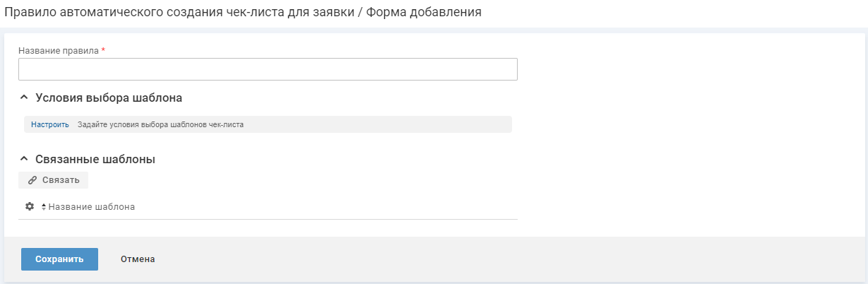
Task: Click the sort arrows beside Название шаблона
Action: pyautogui.click(x=44, y=207)
